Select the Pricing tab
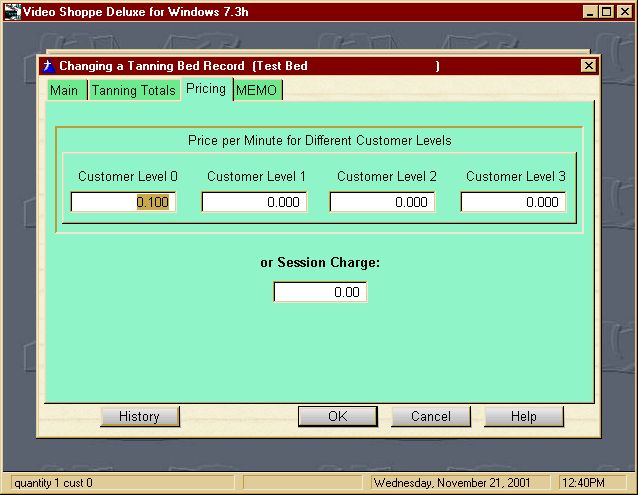This screenshot has height=495, width=638. pos(206,89)
